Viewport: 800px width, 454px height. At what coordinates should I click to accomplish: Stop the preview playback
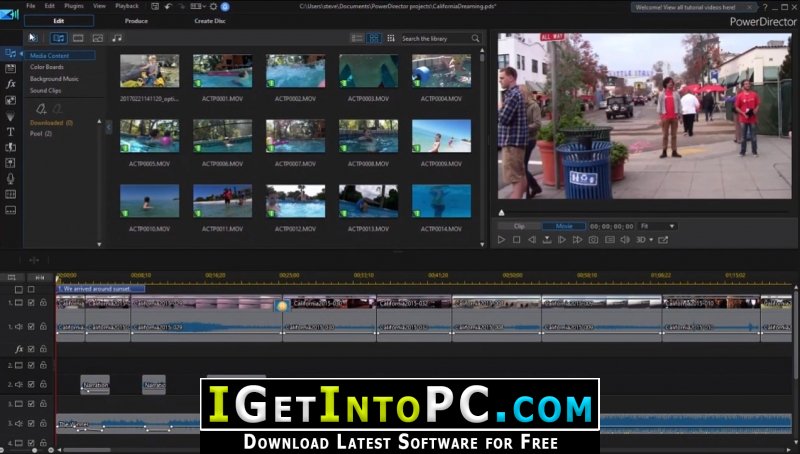click(x=516, y=240)
